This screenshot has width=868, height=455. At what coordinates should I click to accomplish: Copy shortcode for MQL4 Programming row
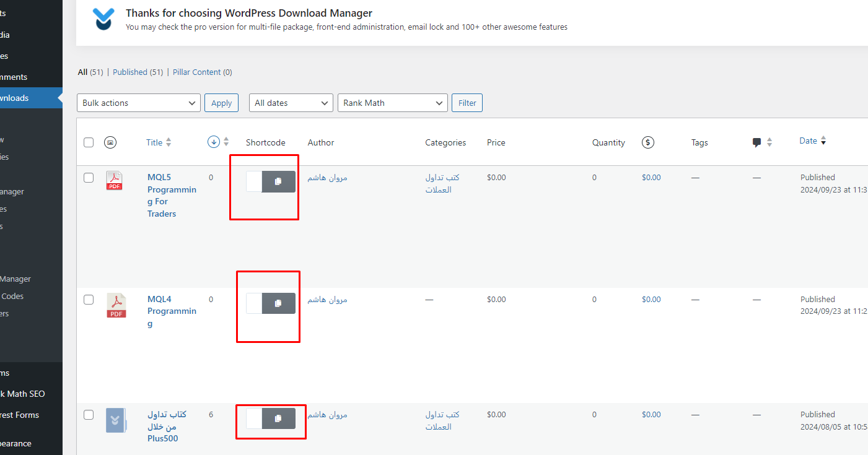[x=278, y=303]
